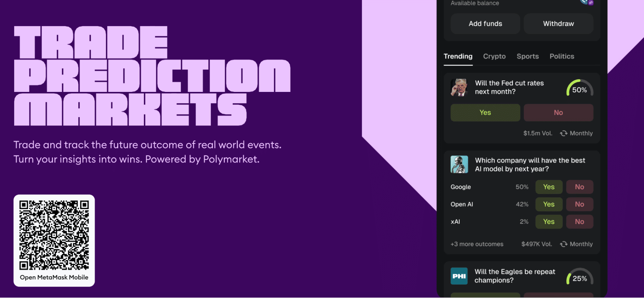Select the Politics tab
Screen dimensions: 644x298
562,56
